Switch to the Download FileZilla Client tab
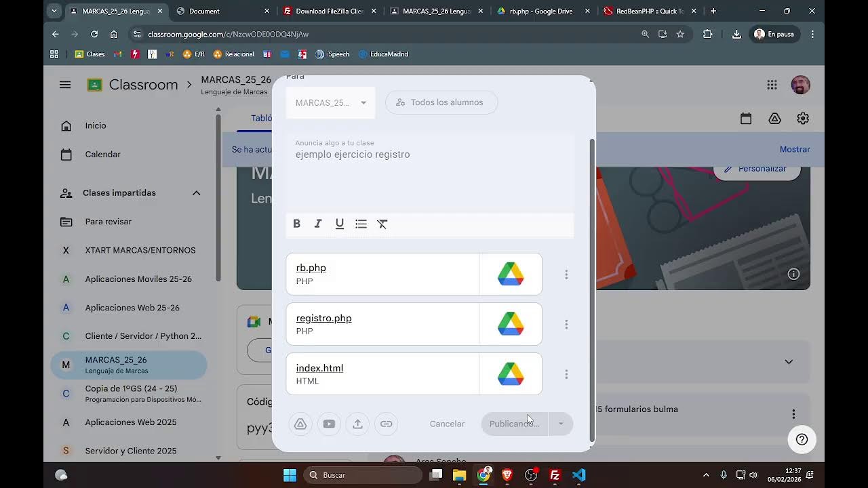The width and height of the screenshot is (868, 488). pos(330,11)
